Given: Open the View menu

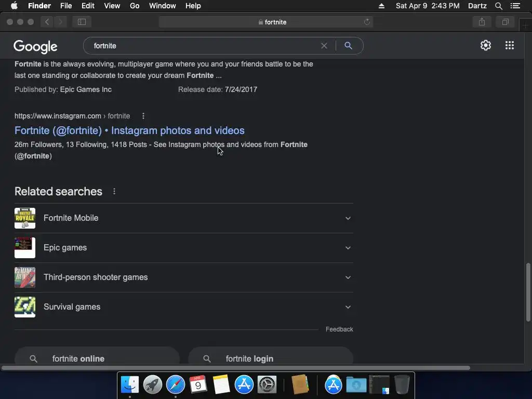Looking at the screenshot, I should point(112,6).
